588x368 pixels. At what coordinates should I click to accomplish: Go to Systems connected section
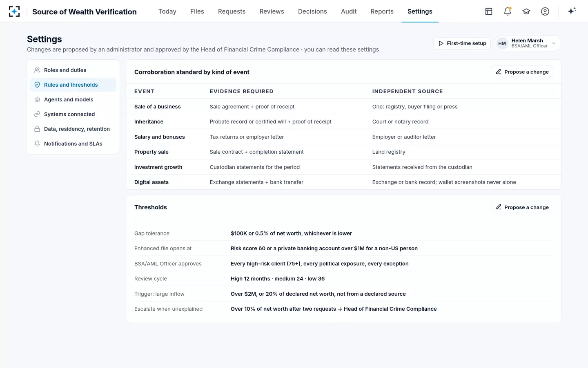73,114
